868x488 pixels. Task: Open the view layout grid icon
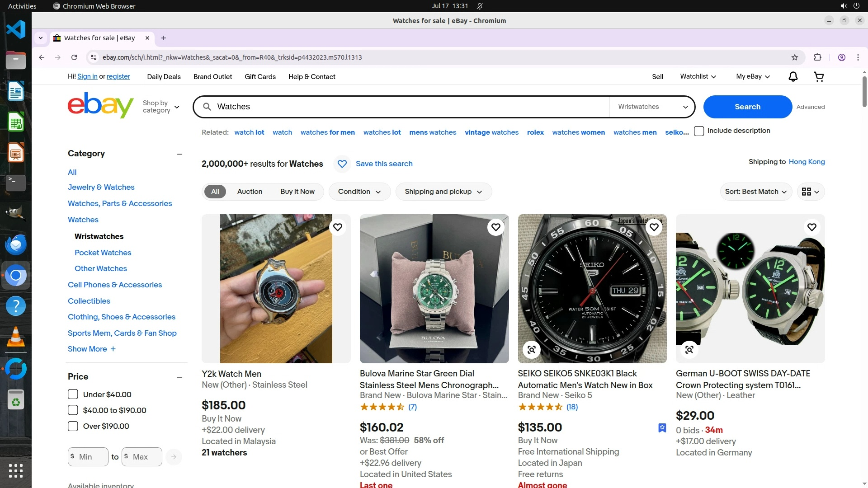(810, 192)
